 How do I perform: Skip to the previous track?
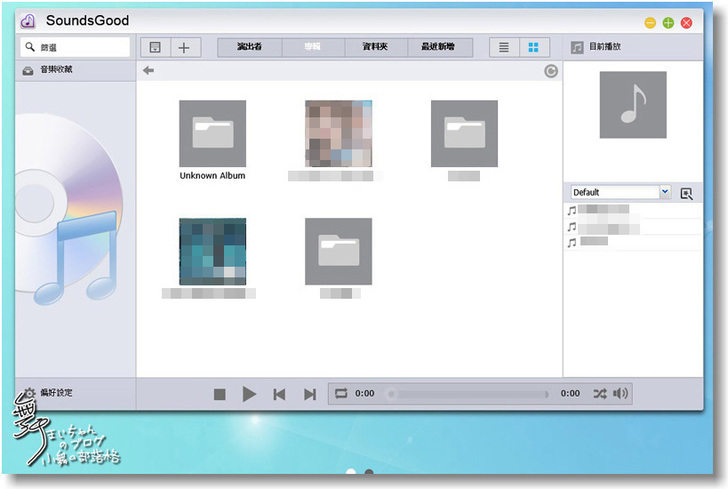(x=280, y=395)
